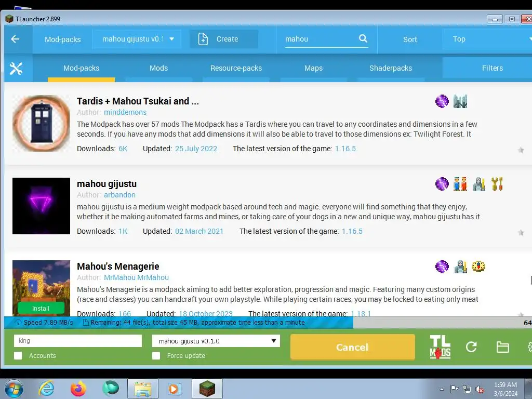Open the TL Mods logo icon
This screenshot has height=399, width=532.
coord(440,347)
